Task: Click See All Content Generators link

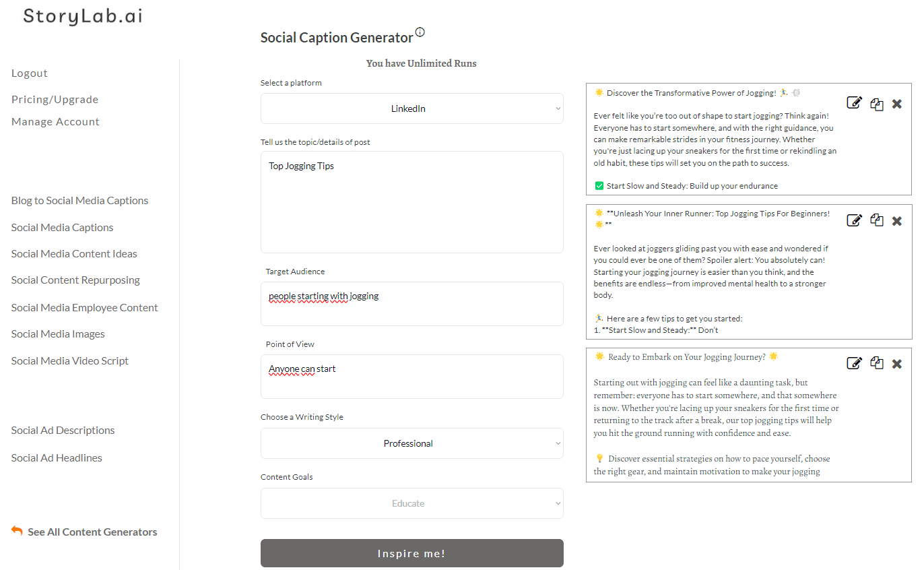Action: tap(92, 532)
